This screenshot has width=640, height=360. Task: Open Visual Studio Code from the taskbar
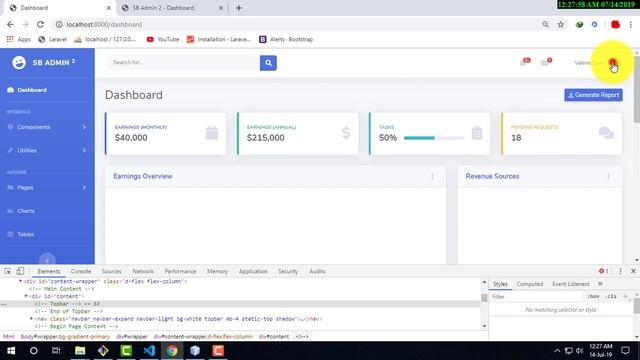pyautogui.click(x=149, y=351)
